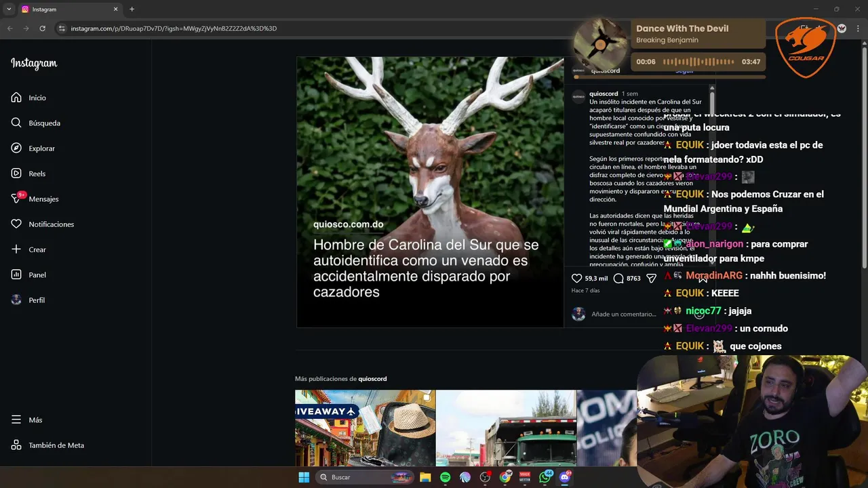
Task: Like the post with the heart icon
Action: pos(576,279)
